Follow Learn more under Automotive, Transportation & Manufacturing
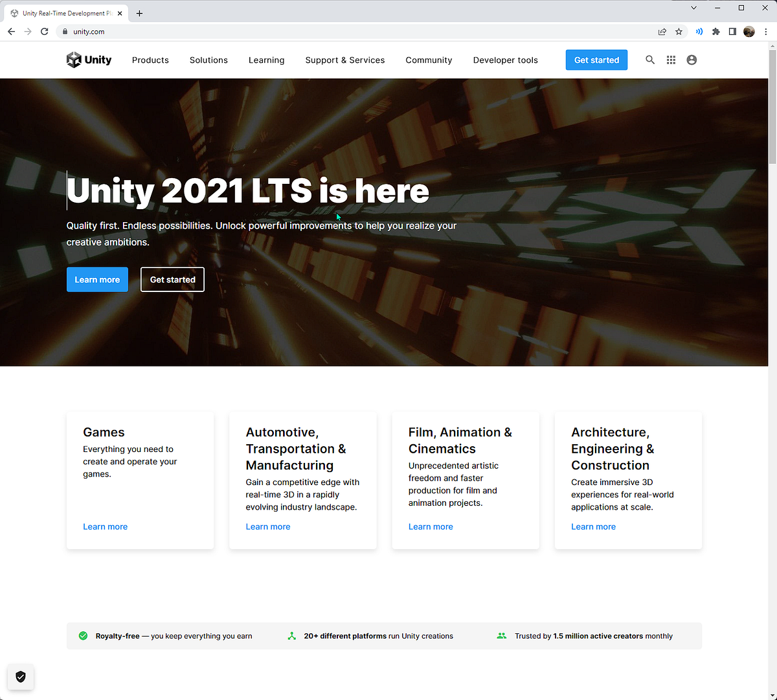Viewport: 777px width, 700px height. tap(268, 526)
